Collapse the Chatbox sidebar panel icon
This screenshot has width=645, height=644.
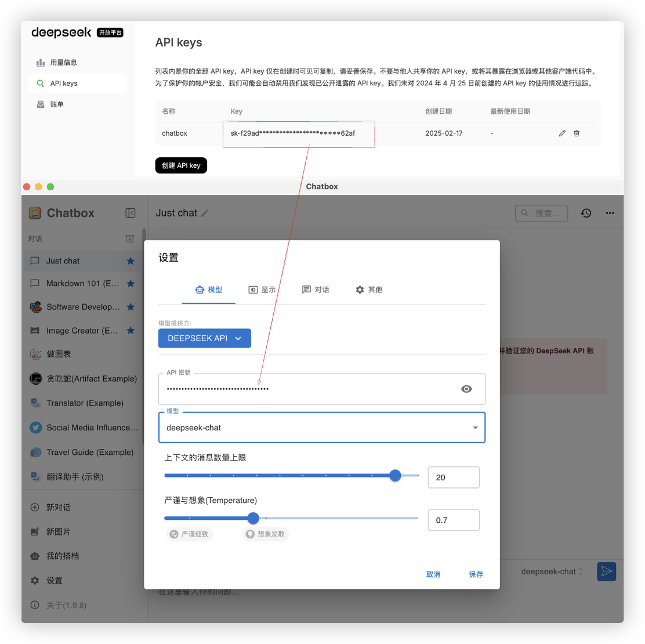(131, 213)
